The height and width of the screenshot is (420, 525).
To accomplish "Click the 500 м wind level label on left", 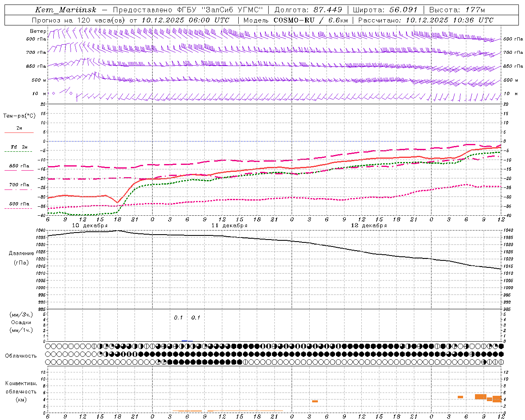I will [x=39, y=80].
